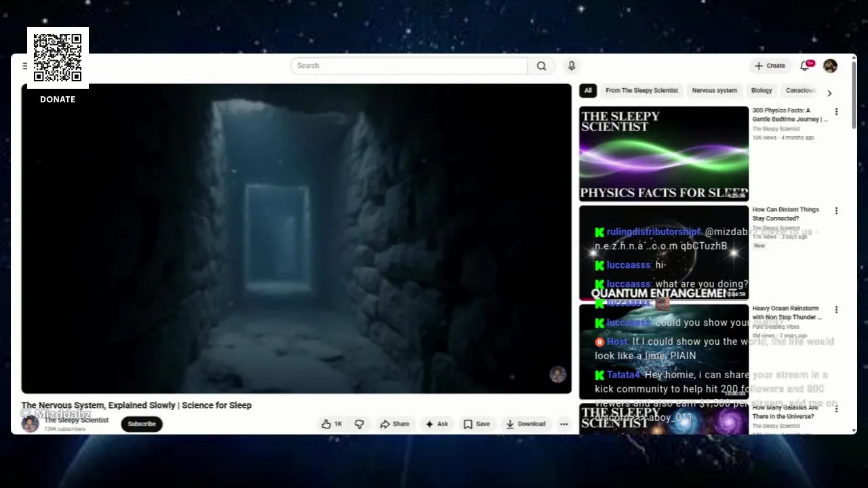The width and height of the screenshot is (868, 488).
Task: Focus the YouTube Search field
Action: click(409, 66)
